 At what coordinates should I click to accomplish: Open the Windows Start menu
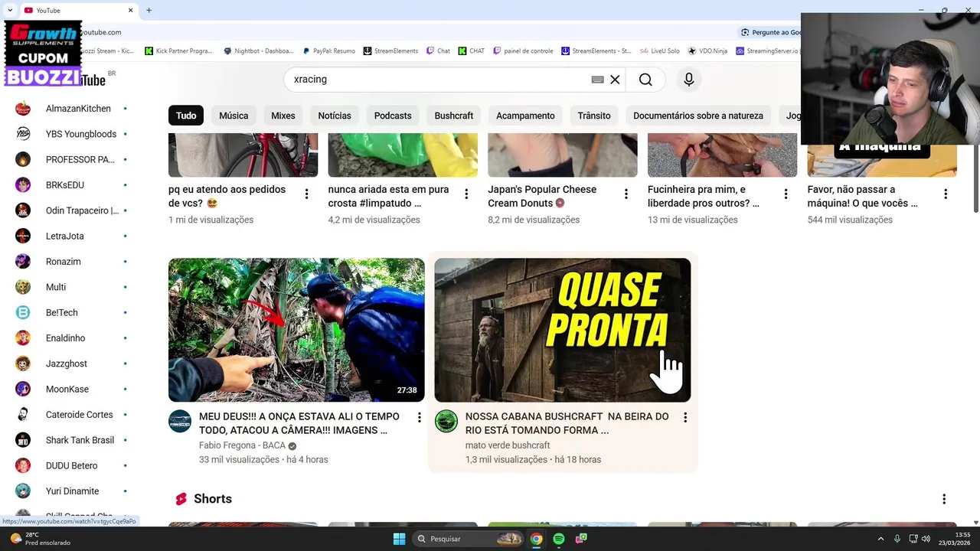click(399, 539)
